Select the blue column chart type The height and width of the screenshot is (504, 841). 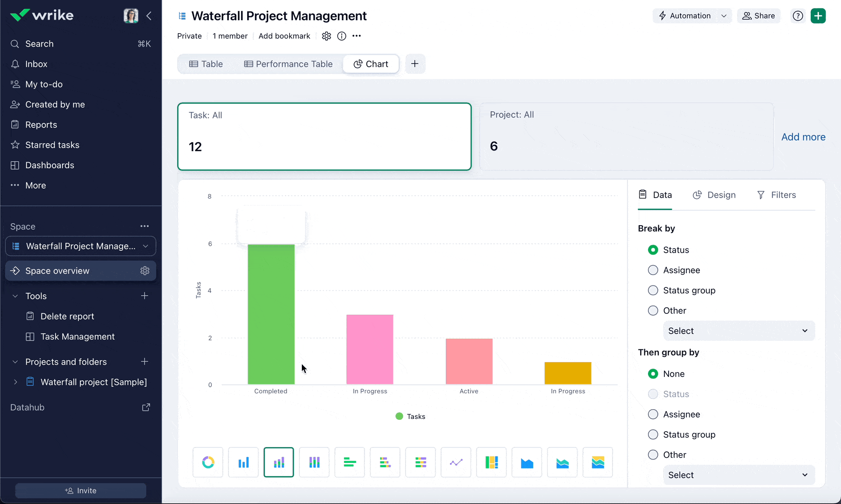point(243,462)
